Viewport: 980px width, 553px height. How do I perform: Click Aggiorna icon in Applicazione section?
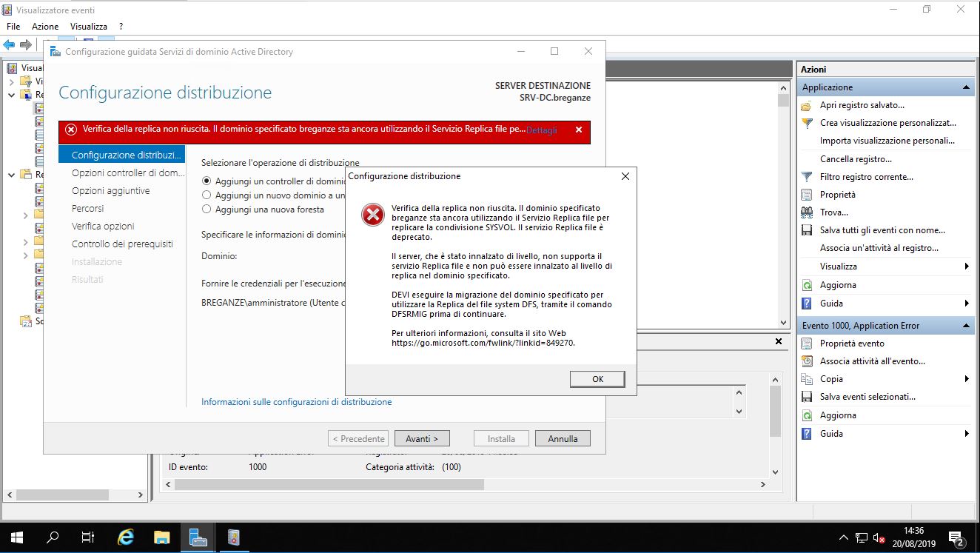click(x=807, y=285)
